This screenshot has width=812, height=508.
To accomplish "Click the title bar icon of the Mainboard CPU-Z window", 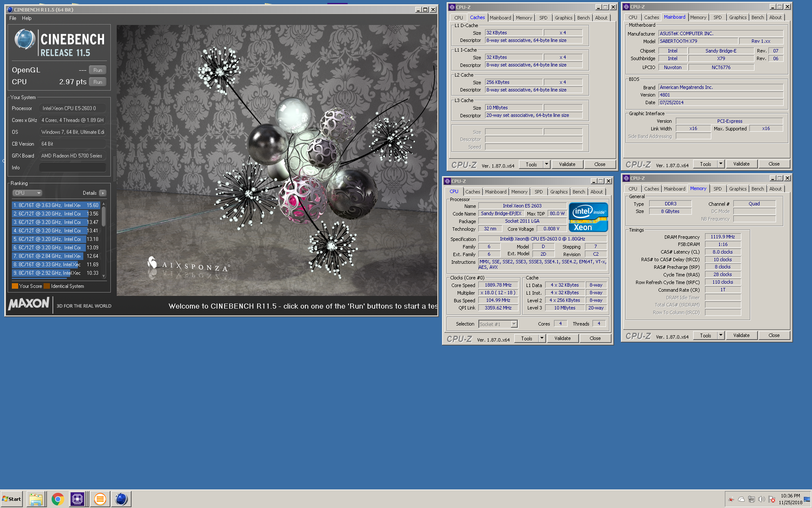I will (x=626, y=7).
